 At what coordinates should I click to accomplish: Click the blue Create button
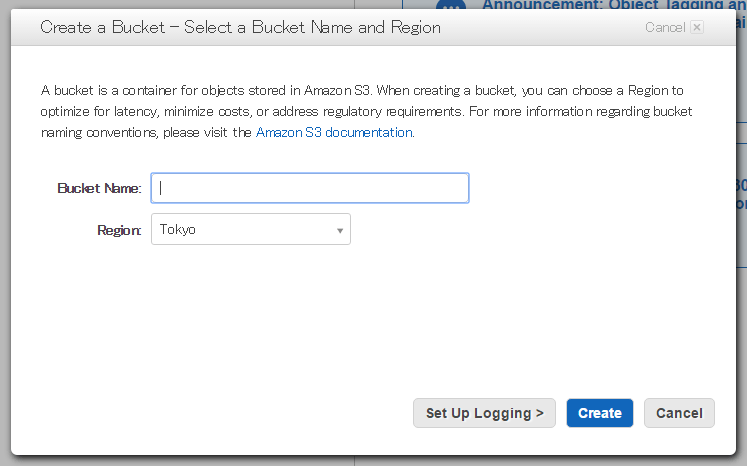599,413
